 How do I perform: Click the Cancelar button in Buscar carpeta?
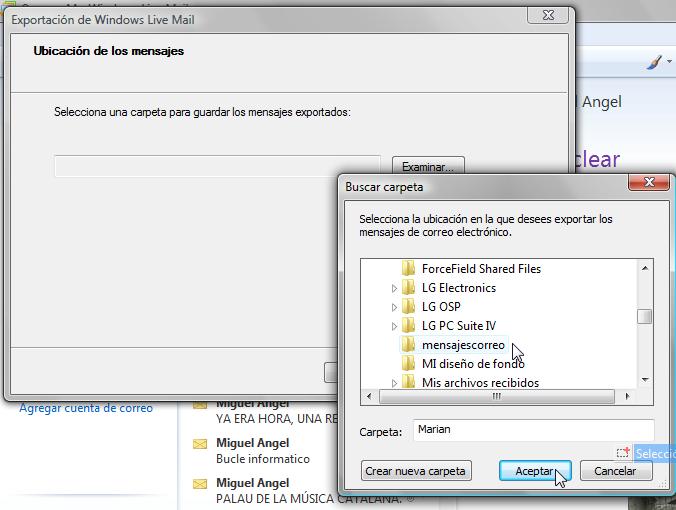click(615, 471)
